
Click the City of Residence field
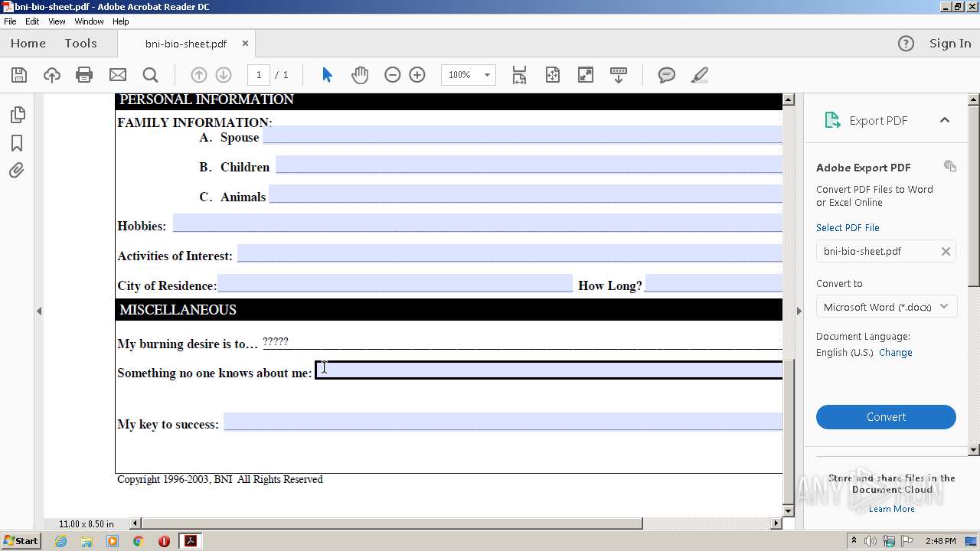395,283
